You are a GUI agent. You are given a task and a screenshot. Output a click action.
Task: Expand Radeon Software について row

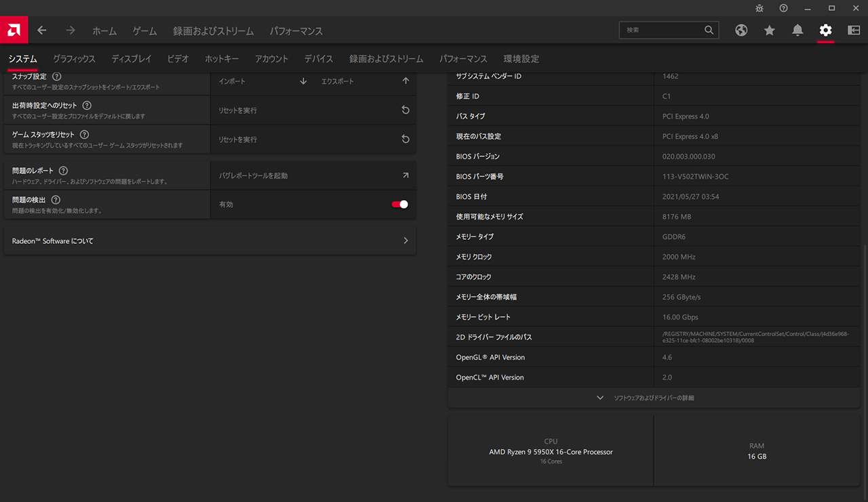[406, 240]
